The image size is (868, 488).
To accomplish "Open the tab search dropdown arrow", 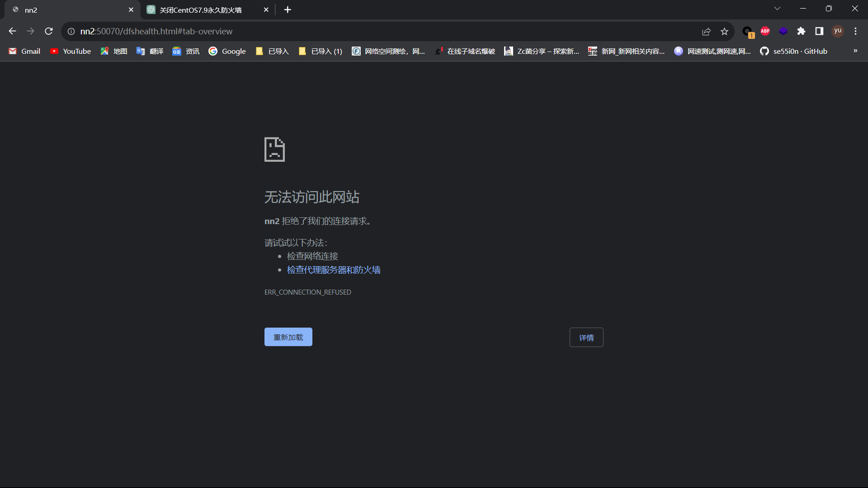I will coord(777,9).
